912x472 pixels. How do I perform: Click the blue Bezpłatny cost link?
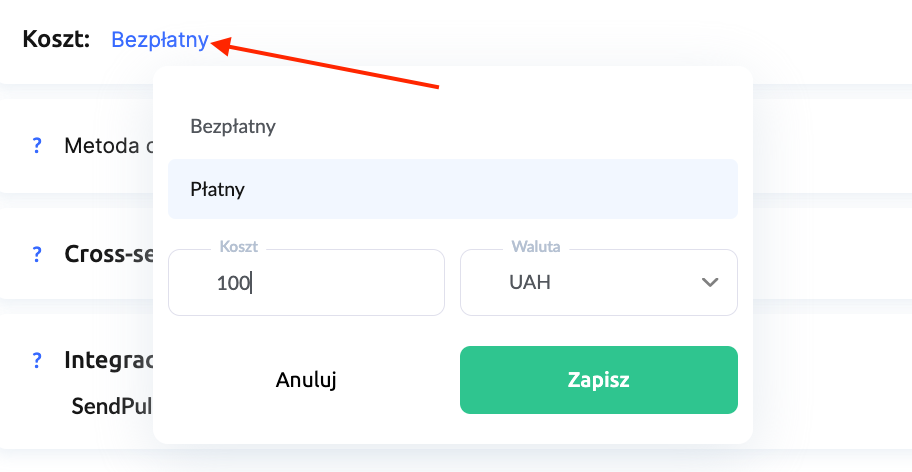(160, 40)
